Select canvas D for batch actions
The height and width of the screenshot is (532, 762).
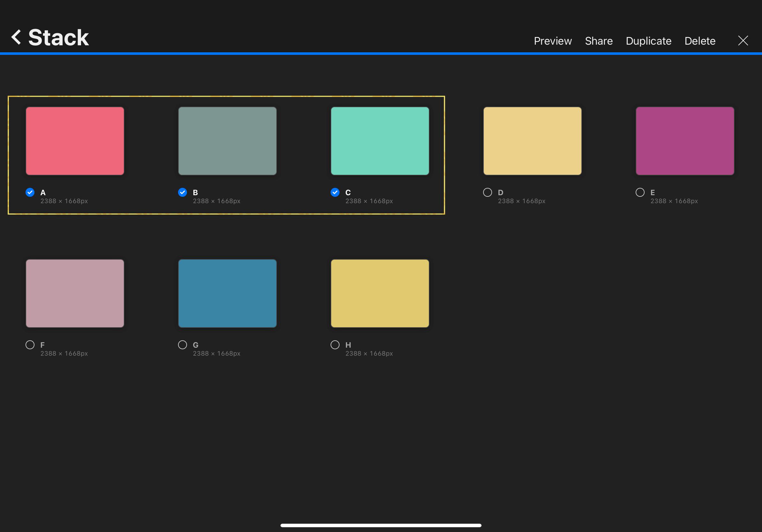[x=487, y=192]
